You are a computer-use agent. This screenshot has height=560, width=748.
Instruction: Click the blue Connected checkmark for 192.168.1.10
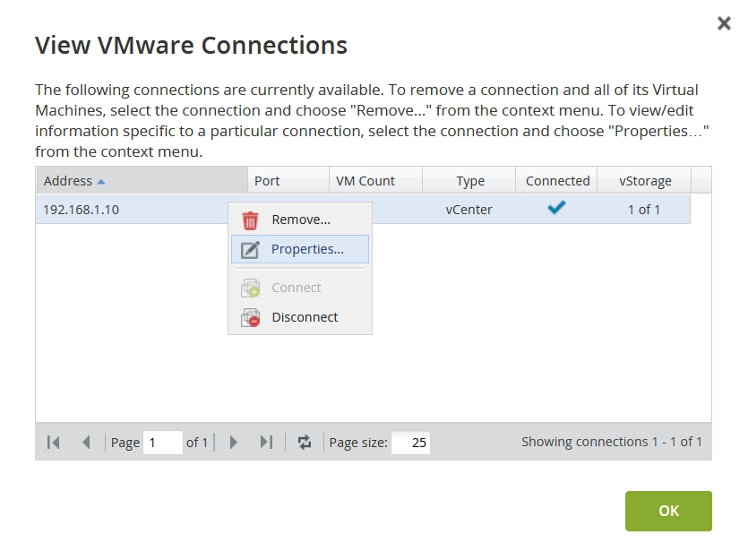[x=556, y=208]
